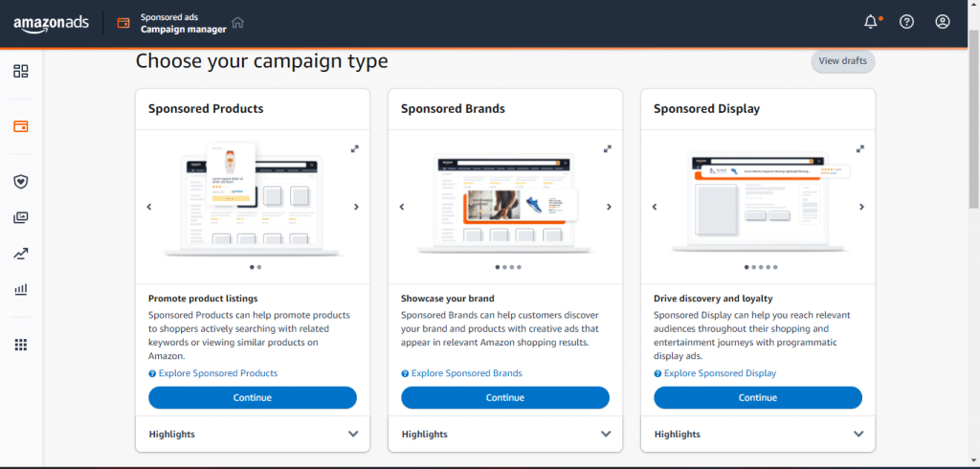The image size is (980, 469).
Task: Select the brand safety shield icon in sidebar
Action: click(x=21, y=181)
